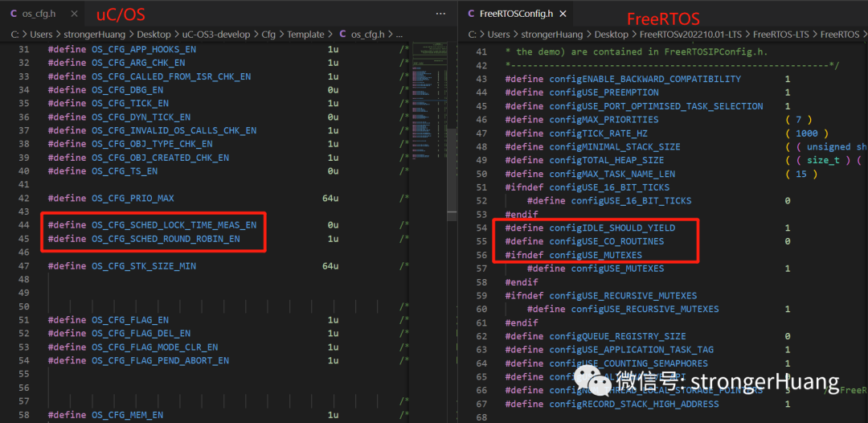Open FreeRTOSv202210.01-LTS breadcrumb segment
Screen dimensions: 868x423
(690, 35)
